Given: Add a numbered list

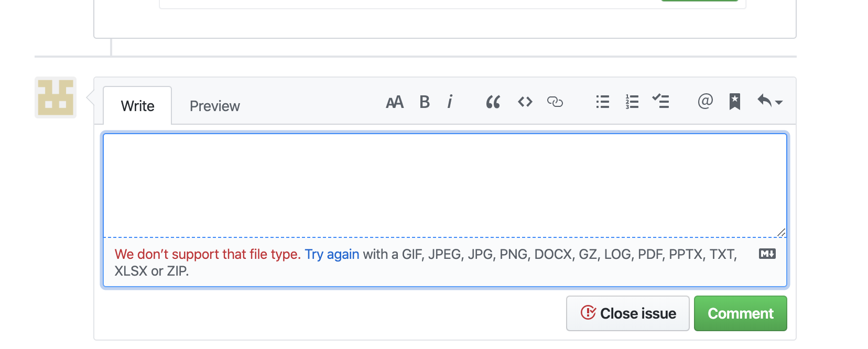Looking at the screenshot, I should [x=632, y=102].
